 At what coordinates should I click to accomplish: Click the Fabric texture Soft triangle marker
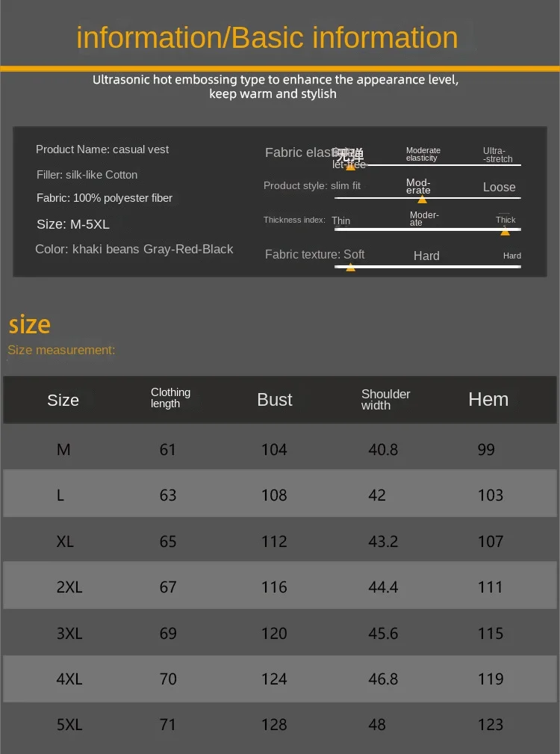click(351, 267)
